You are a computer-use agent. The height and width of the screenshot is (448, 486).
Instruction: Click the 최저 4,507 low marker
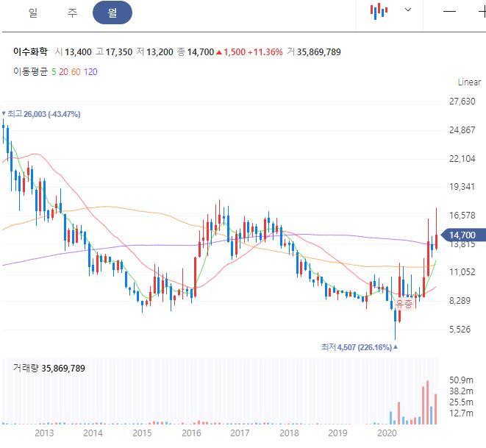click(360, 347)
